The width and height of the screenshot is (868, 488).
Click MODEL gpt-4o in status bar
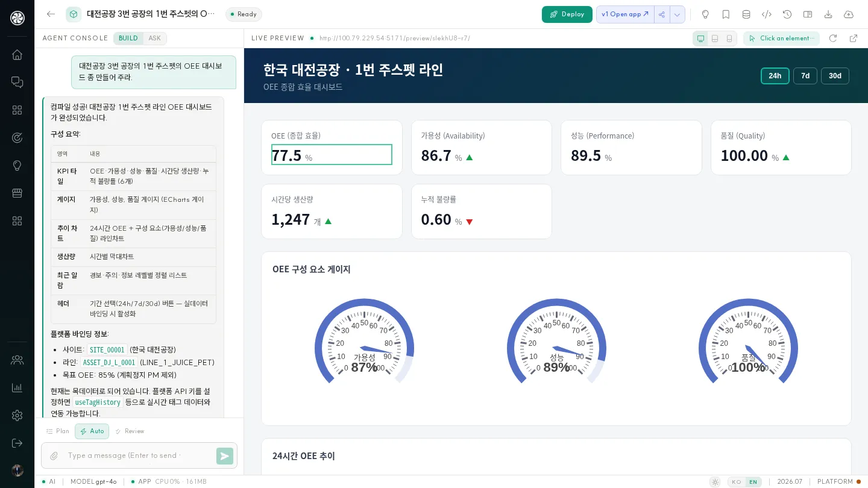[93, 482]
